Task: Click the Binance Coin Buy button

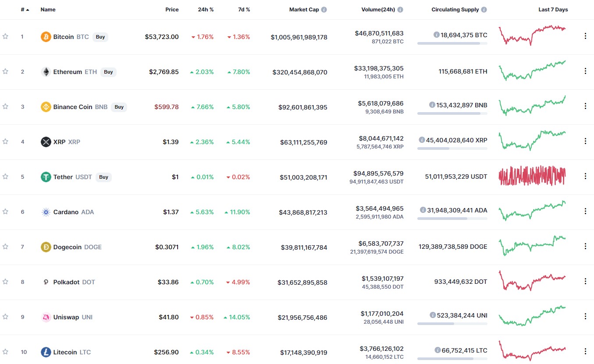Action: pyautogui.click(x=119, y=106)
